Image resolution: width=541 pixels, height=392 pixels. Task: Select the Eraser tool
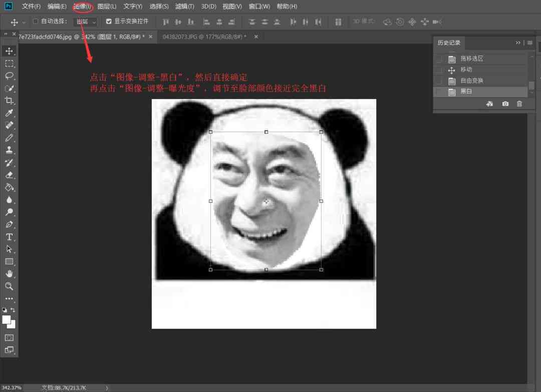10,175
